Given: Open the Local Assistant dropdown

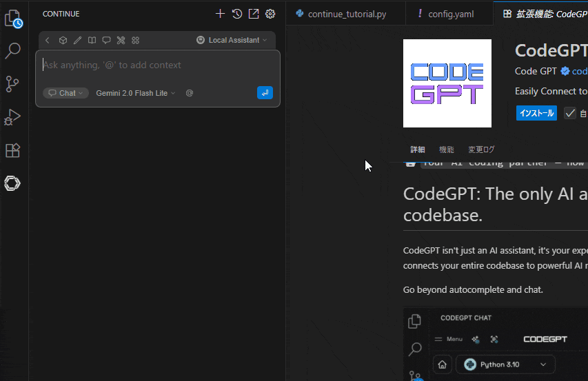Looking at the screenshot, I should (x=232, y=40).
